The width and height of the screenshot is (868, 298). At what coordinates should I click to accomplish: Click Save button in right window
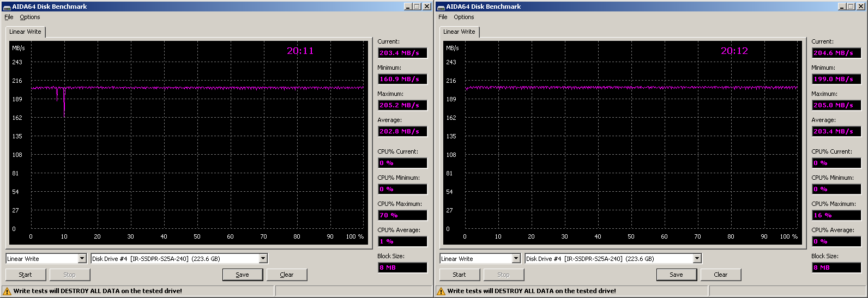coord(677,275)
